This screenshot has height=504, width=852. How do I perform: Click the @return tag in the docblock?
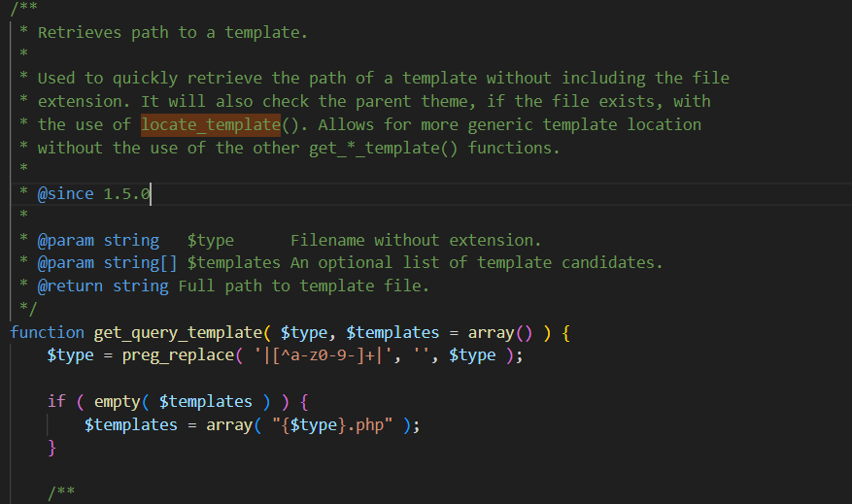[70, 286]
